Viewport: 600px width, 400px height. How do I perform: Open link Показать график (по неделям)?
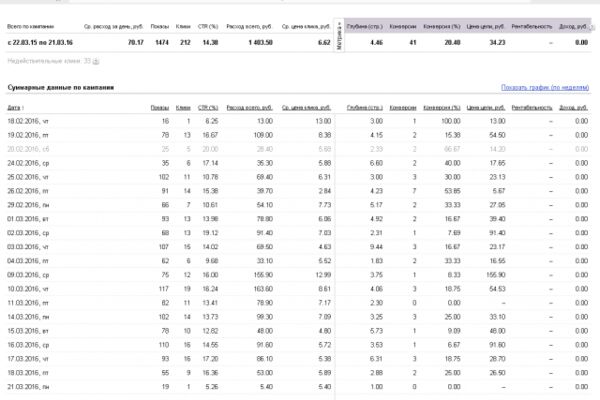(545, 88)
